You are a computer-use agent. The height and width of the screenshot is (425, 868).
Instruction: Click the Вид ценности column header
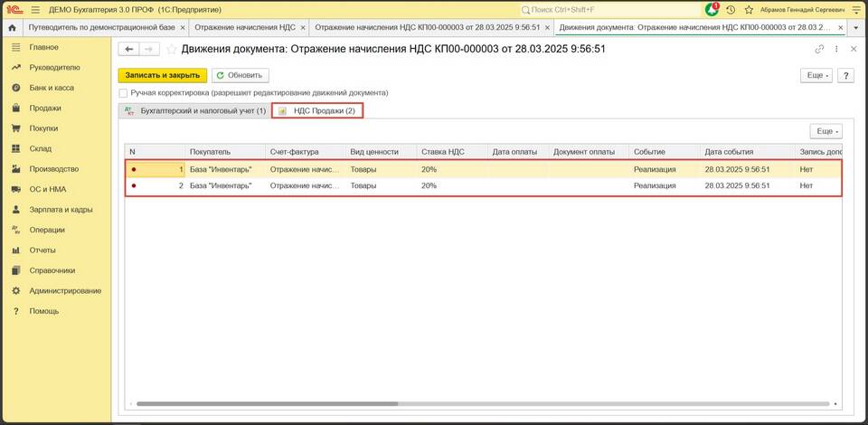click(x=381, y=152)
